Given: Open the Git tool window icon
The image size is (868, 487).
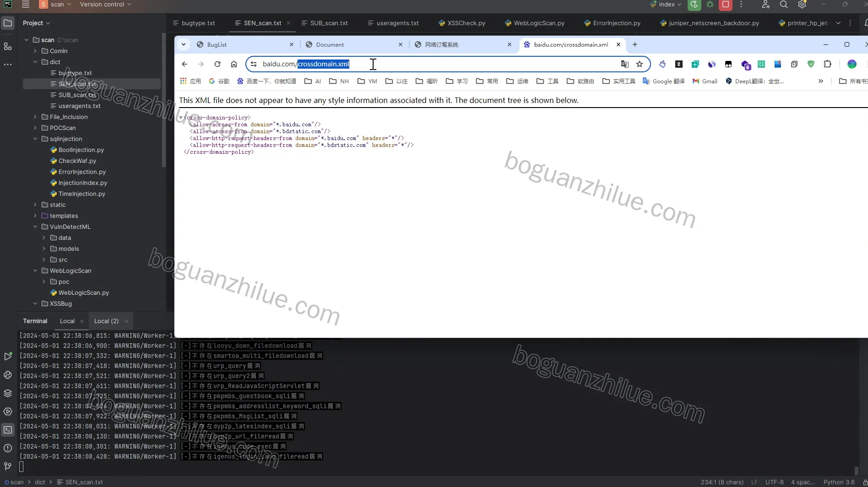Looking at the screenshot, I should point(8,466).
